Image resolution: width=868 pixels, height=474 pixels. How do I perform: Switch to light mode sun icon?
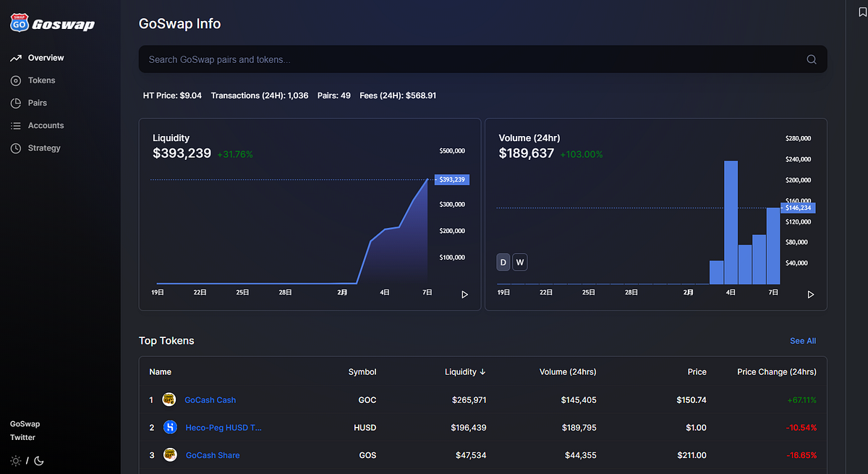coord(16,460)
